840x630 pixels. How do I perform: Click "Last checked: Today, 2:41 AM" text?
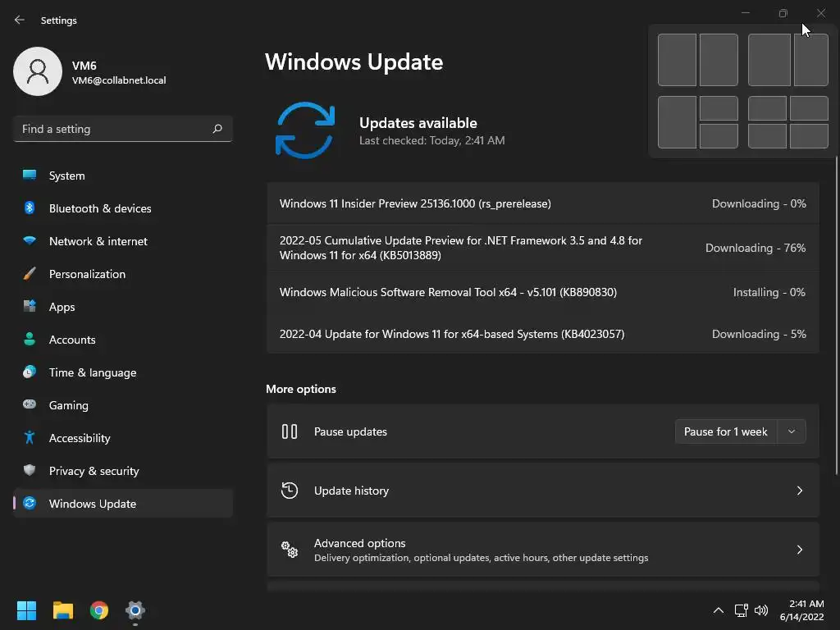(x=431, y=140)
